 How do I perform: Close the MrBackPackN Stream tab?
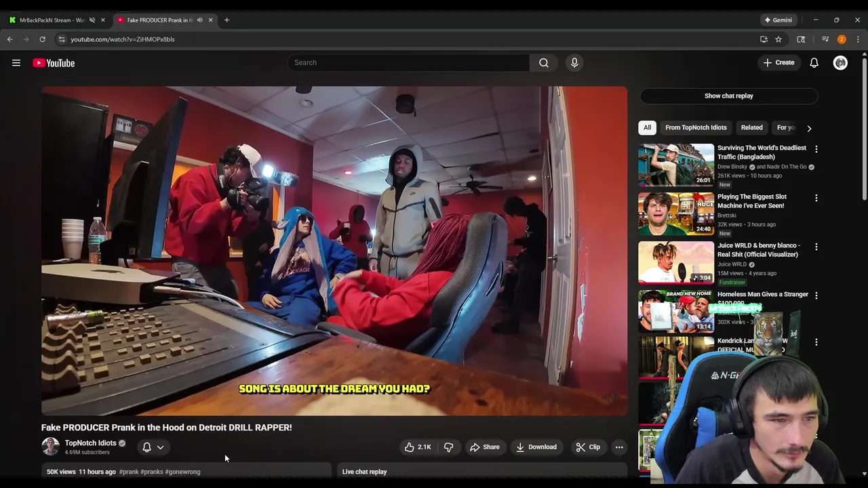(103, 20)
